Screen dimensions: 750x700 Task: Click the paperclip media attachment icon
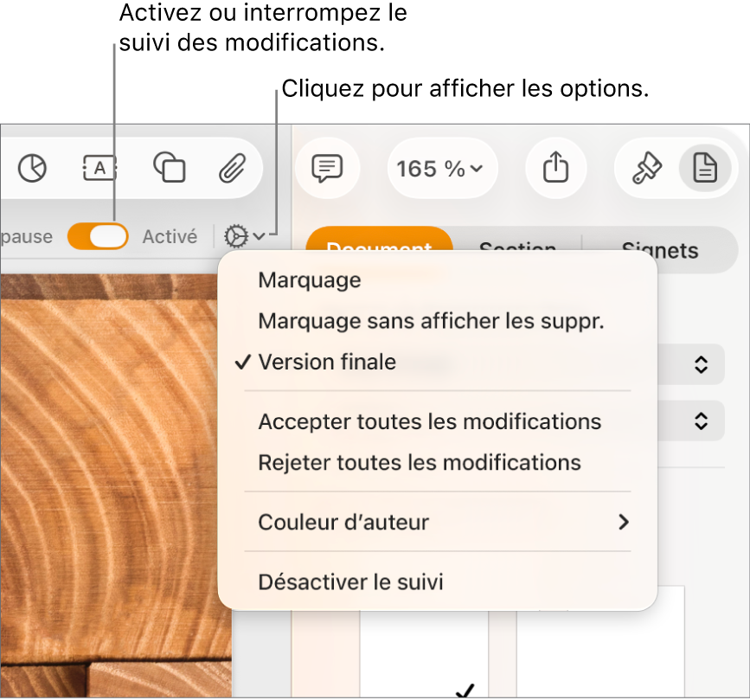[233, 169]
